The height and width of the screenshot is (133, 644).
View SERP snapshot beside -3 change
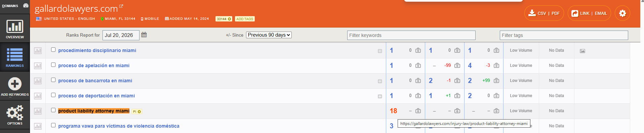[x=496, y=65]
